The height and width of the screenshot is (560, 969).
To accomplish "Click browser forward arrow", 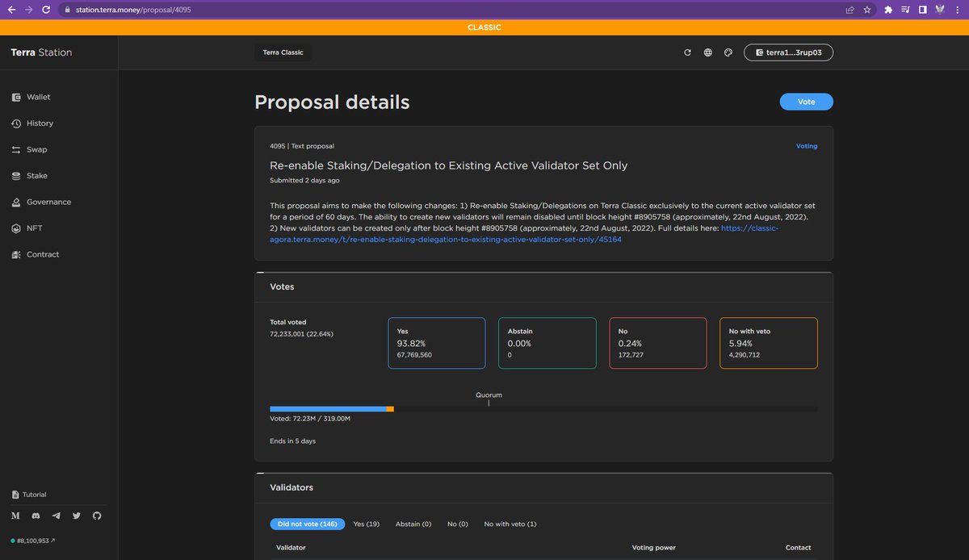I will tap(29, 10).
